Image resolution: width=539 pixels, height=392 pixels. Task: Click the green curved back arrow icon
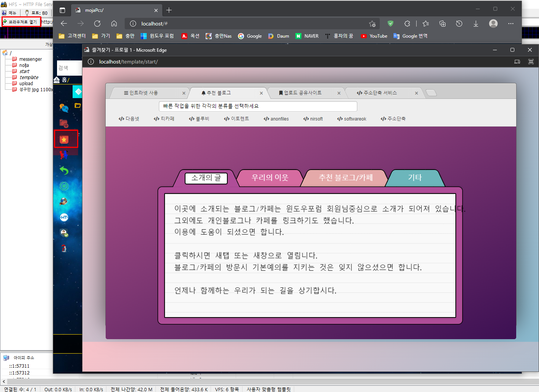coord(64,170)
